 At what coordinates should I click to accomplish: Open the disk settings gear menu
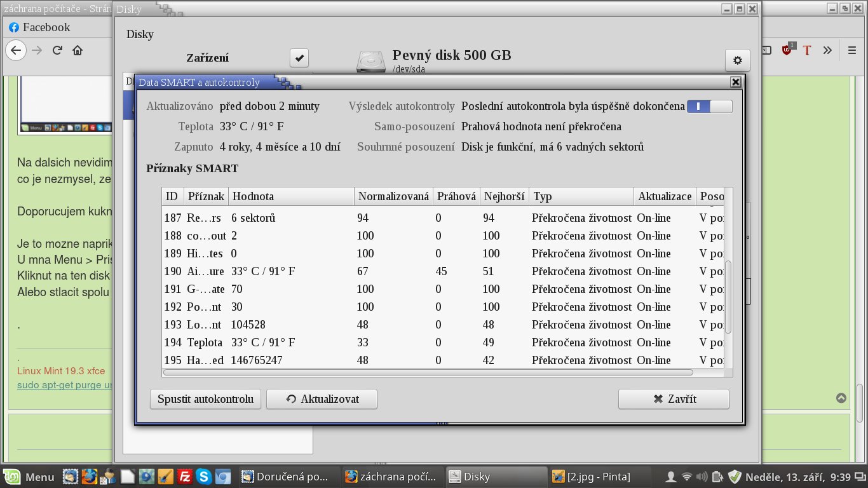(737, 60)
